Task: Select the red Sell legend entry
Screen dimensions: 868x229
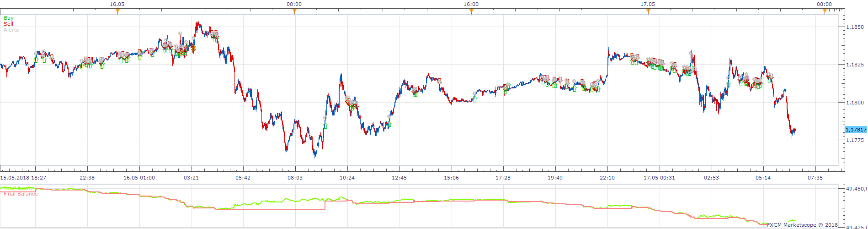Action: (x=8, y=24)
